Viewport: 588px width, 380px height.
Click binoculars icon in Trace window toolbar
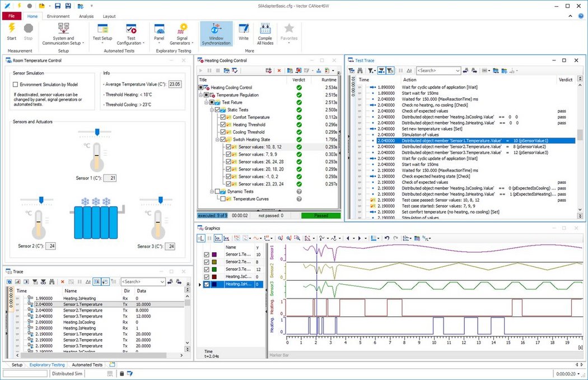point(52,281)
